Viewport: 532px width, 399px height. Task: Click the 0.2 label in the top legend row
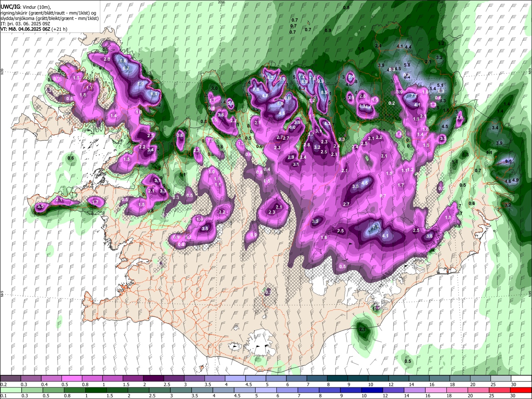(x=4, y=384)
